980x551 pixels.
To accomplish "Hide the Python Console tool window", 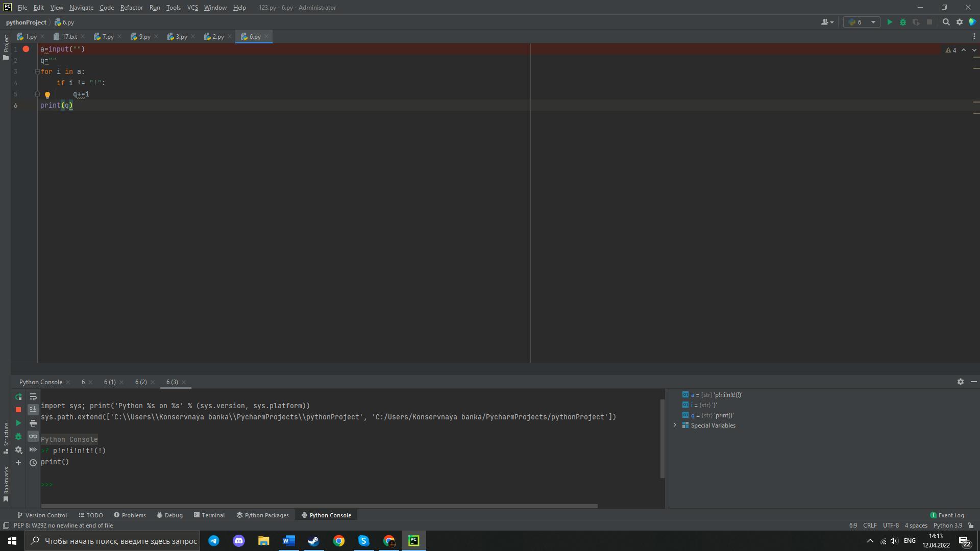I will 973,382.
